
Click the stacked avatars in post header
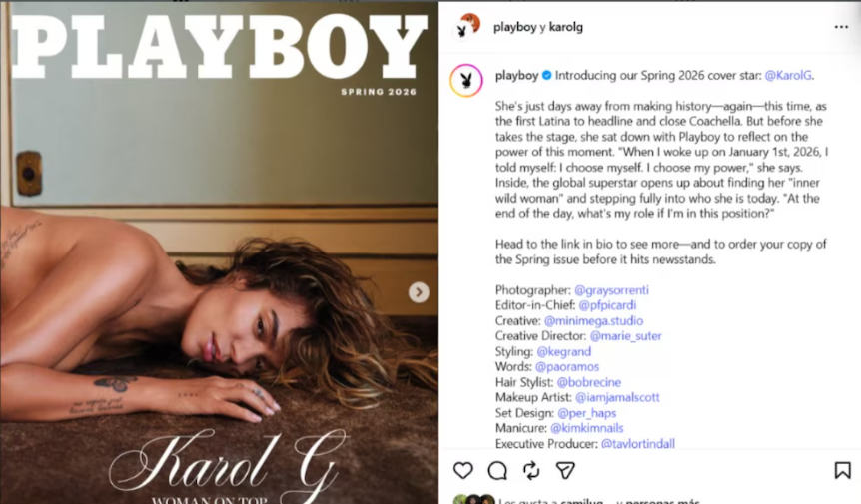[466, 27]
